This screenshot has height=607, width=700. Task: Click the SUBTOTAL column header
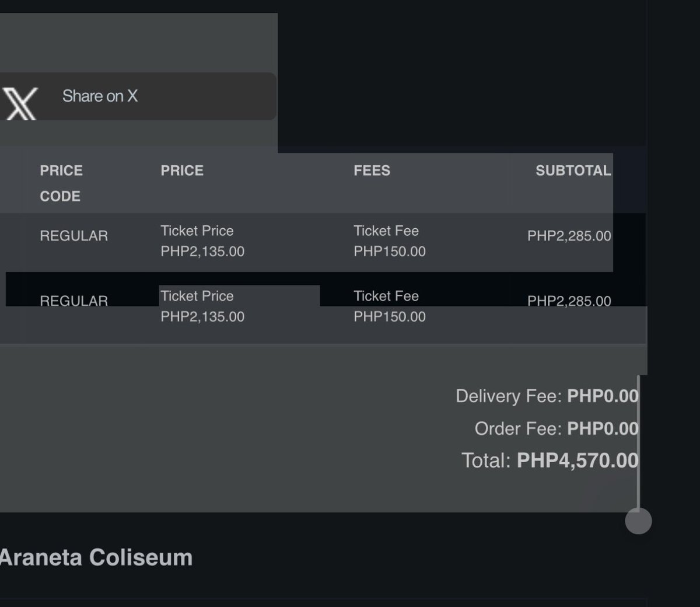pos(573,170)
